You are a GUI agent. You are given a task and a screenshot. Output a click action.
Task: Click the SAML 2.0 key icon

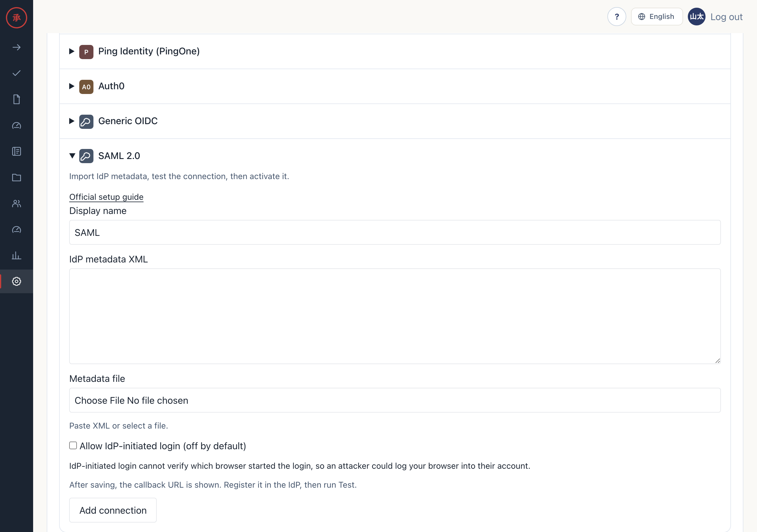[x=86, y=156]
